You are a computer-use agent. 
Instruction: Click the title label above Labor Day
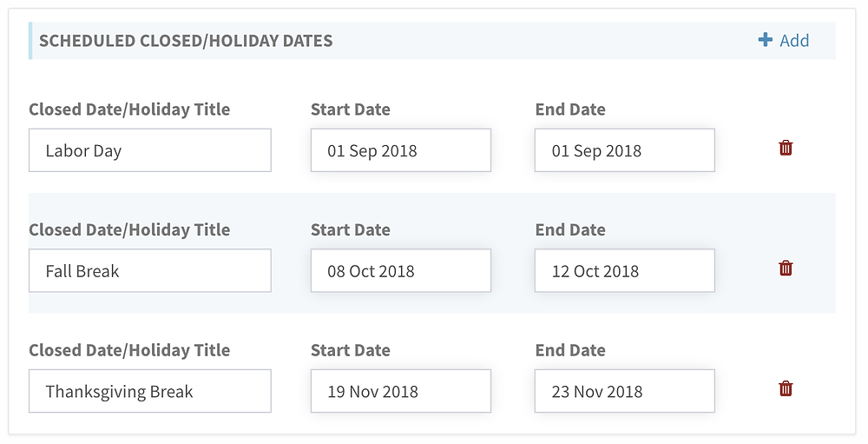click(129, 109)
